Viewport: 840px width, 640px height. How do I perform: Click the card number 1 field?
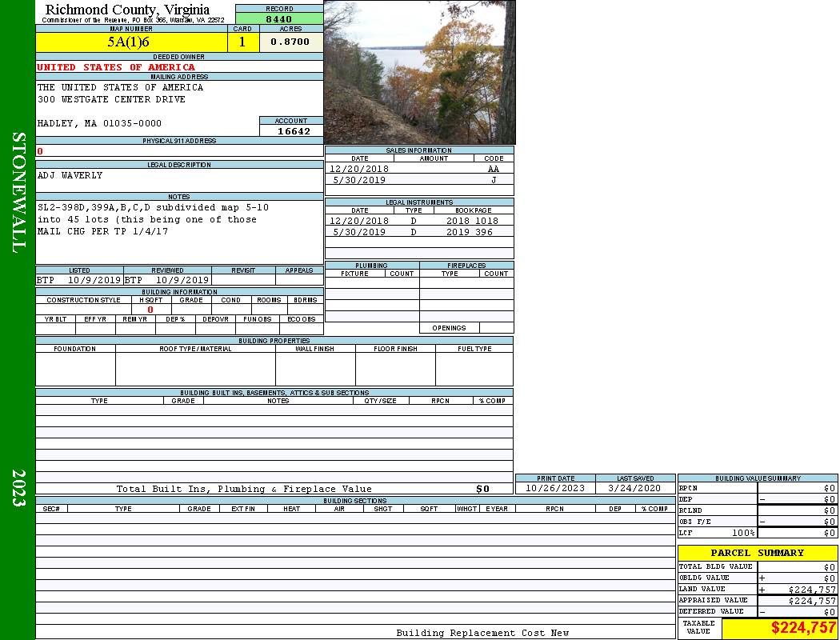[242, 42]
